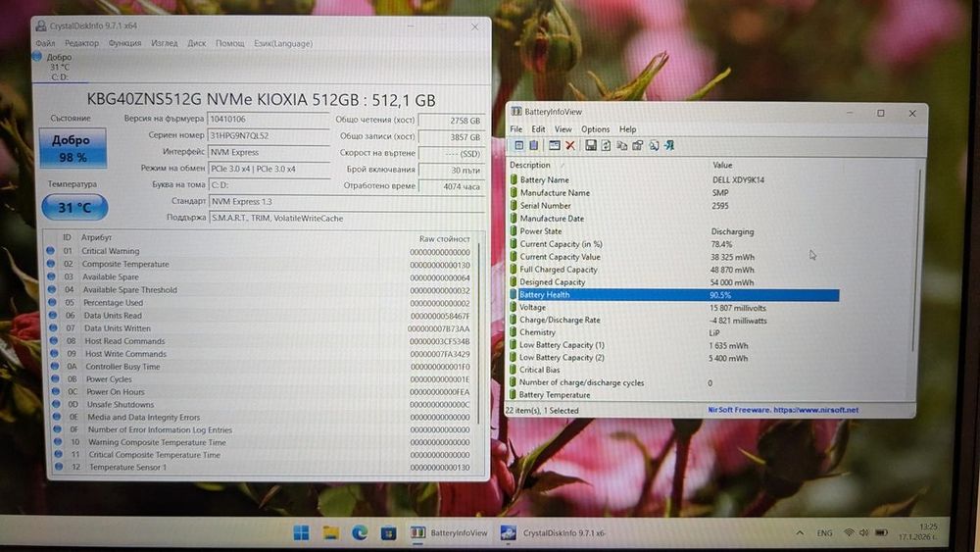The width and height of the screenshot is (980, 552).
Task: Open the Edit menu in BatteryInfoView
Action: pos(538,128)
